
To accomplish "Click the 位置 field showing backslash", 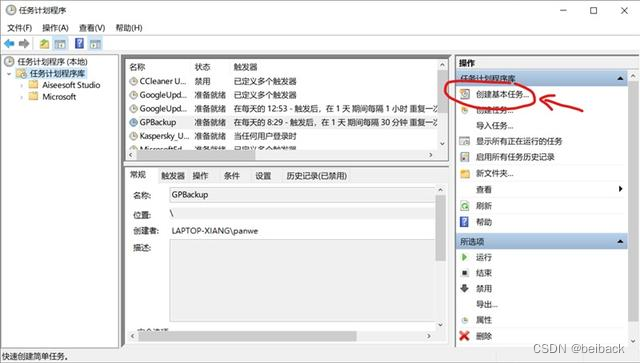I will 302,214.
